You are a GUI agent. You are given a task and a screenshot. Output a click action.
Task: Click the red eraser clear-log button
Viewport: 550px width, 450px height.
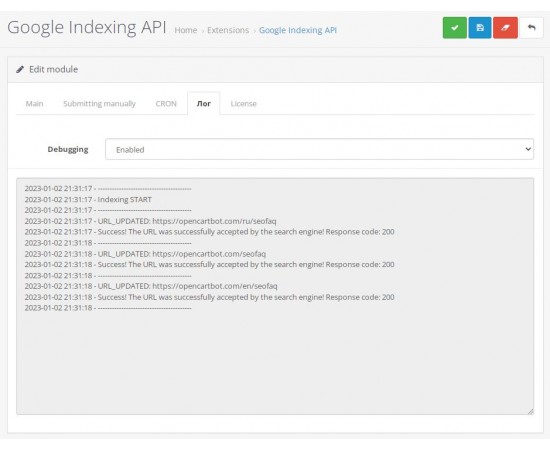click(505, 28)
